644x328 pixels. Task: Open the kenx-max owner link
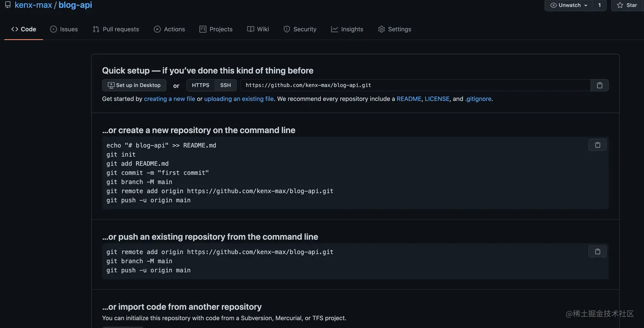click(33, 5)
